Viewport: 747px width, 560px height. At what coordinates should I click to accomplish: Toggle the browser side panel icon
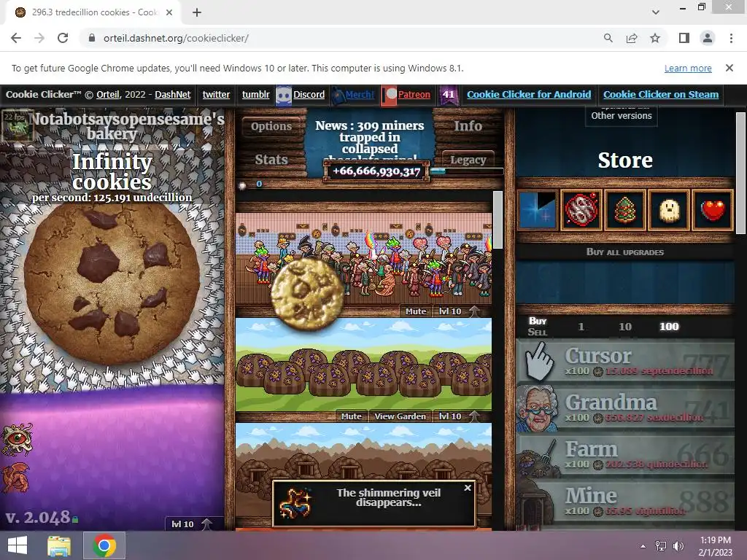tap(684, 38)
